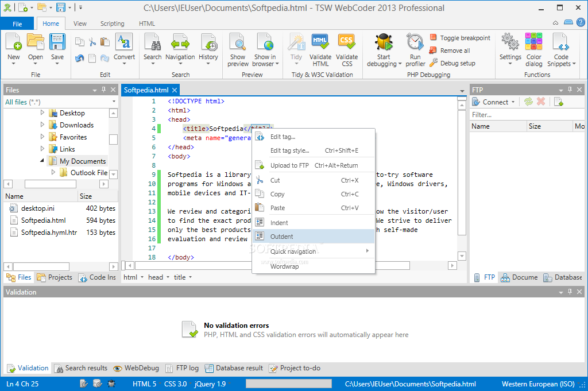Open the Projects panel tab

tap(55, 277)
